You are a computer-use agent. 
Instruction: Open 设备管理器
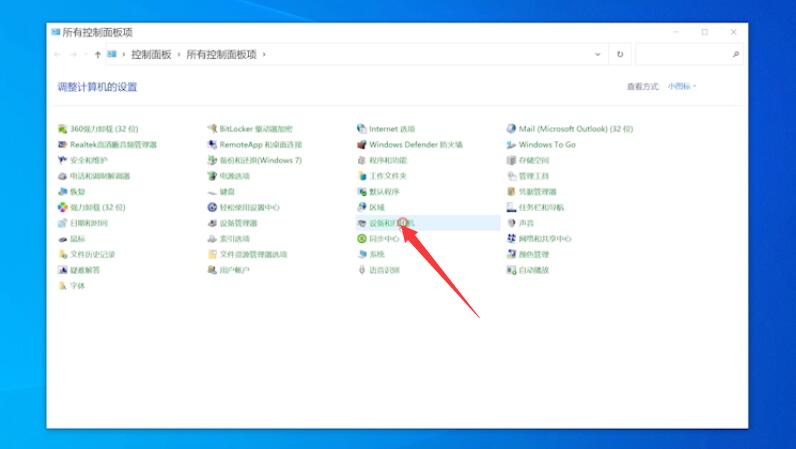(x=232, y=223)
